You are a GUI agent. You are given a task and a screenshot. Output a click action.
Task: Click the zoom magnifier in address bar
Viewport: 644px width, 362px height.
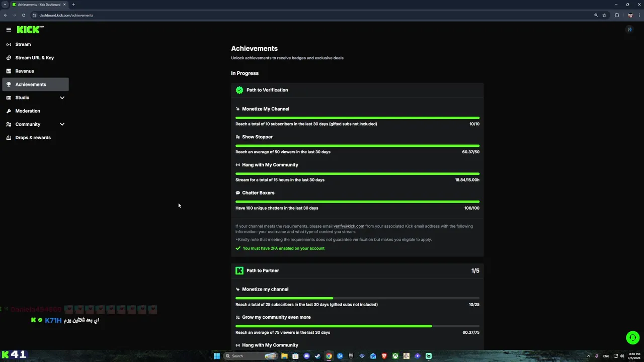point(596,15)
